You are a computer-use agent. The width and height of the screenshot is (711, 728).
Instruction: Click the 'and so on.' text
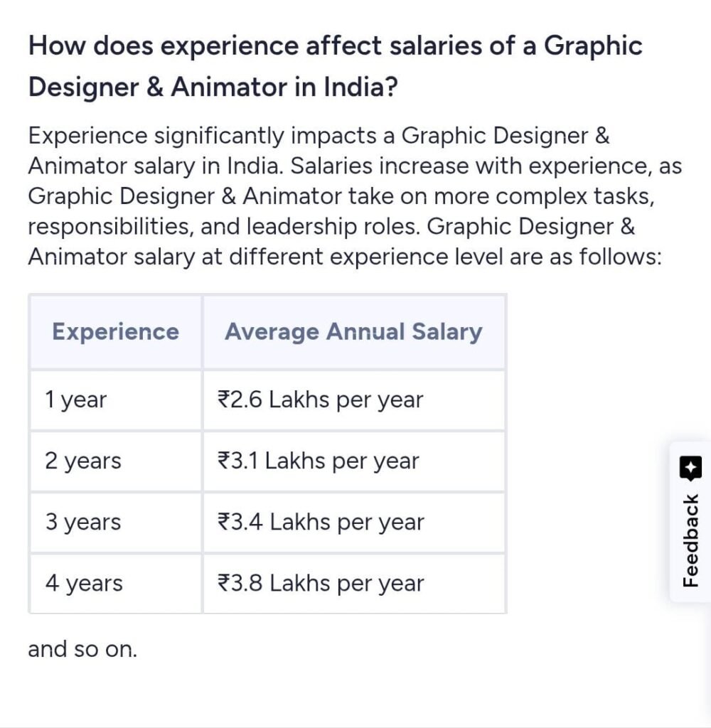tap(82, 649)
